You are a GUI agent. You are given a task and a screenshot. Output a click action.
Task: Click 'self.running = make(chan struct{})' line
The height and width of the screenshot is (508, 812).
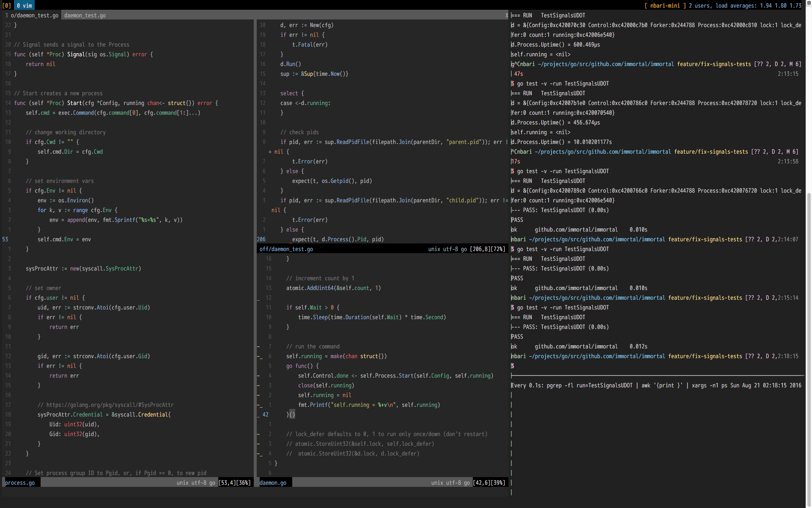point(337,356)
